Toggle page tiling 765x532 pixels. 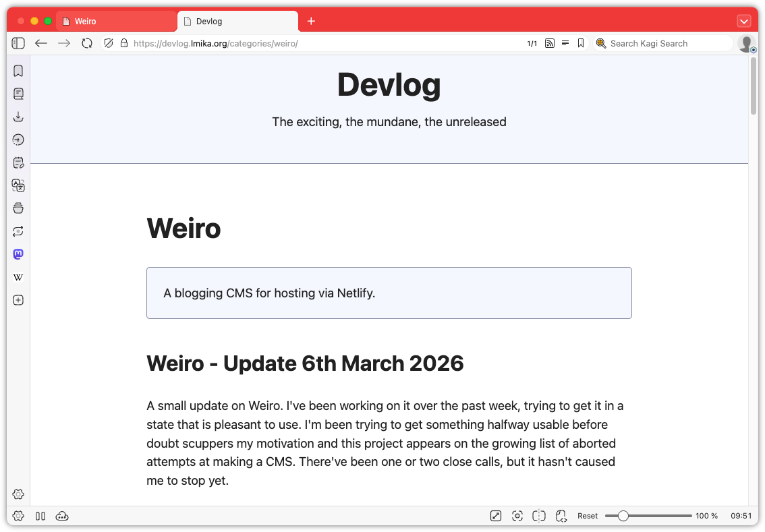pyautogui.click(x=539, y=515)
